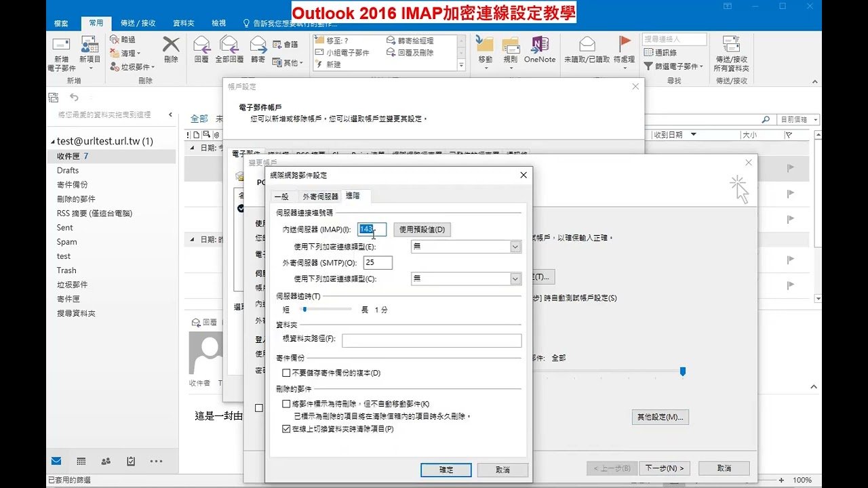Click the Delete (刪除) X icon
Image resolution: width=868 pixels, height=488 pixels.
click(x=171, y=45)
